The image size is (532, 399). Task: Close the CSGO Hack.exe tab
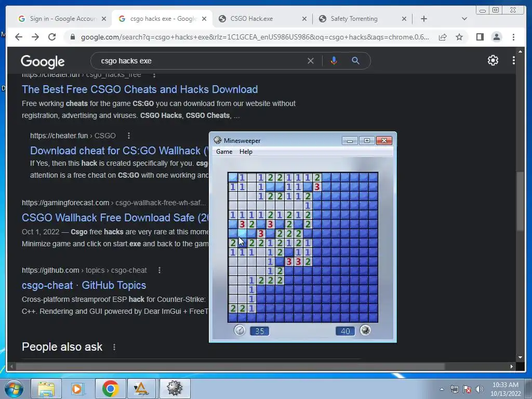[304, 19]
